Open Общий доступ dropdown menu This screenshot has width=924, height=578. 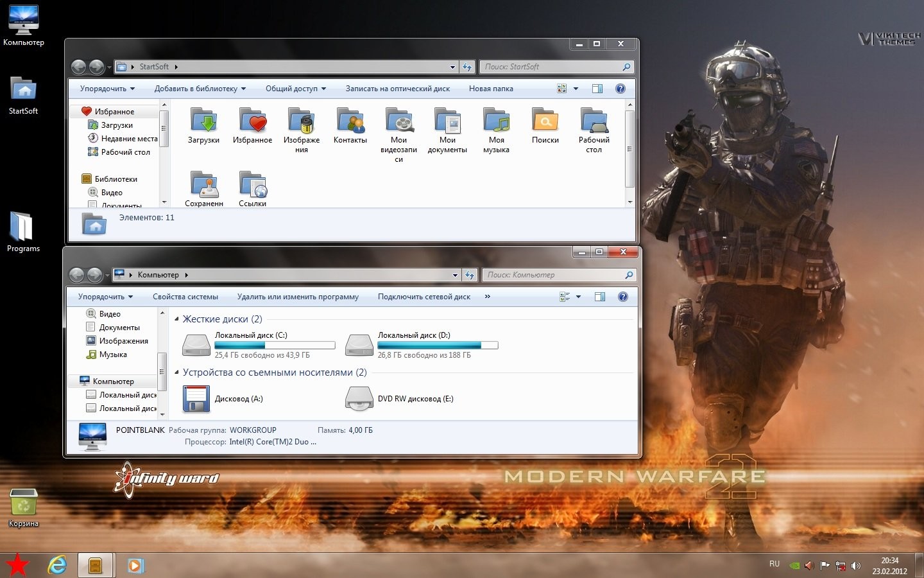pyautogui.click(x=296, y=89)
